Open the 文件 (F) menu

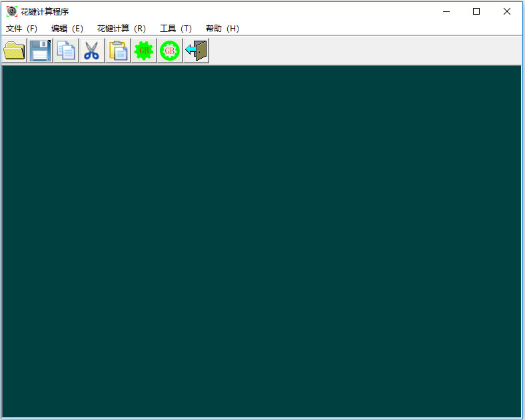(x=22, y=29)
